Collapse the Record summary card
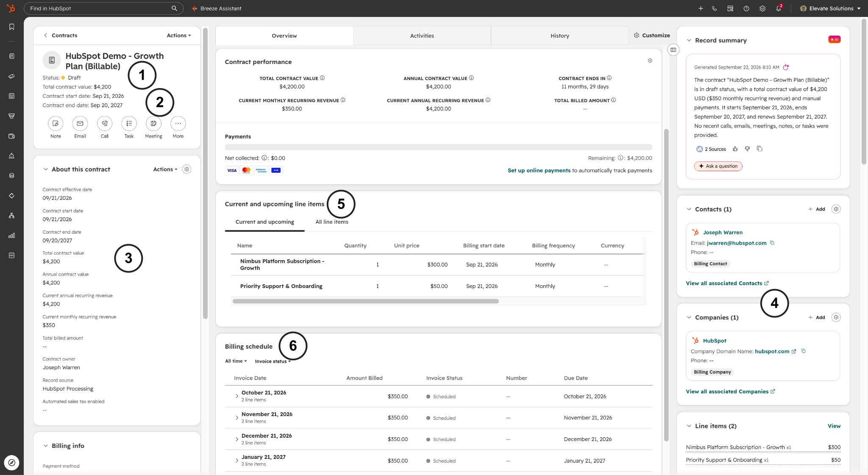Viewport: 868px width, 475px height. [689, 40]
